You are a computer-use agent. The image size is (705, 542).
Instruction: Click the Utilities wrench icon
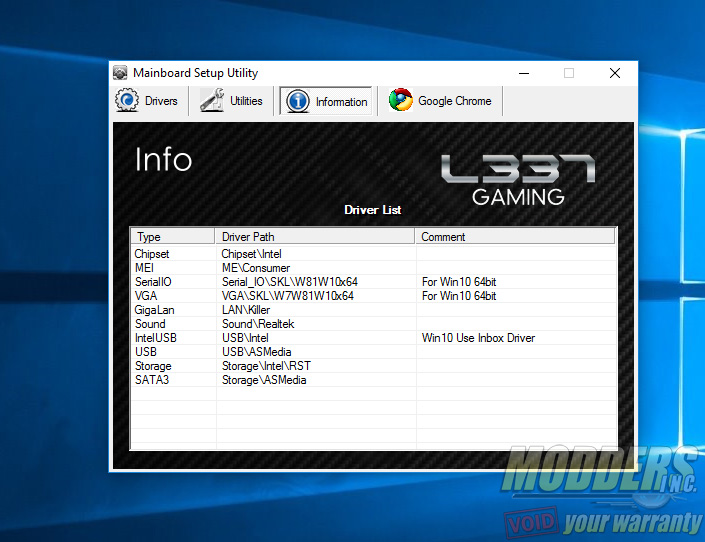pos(212,100)
